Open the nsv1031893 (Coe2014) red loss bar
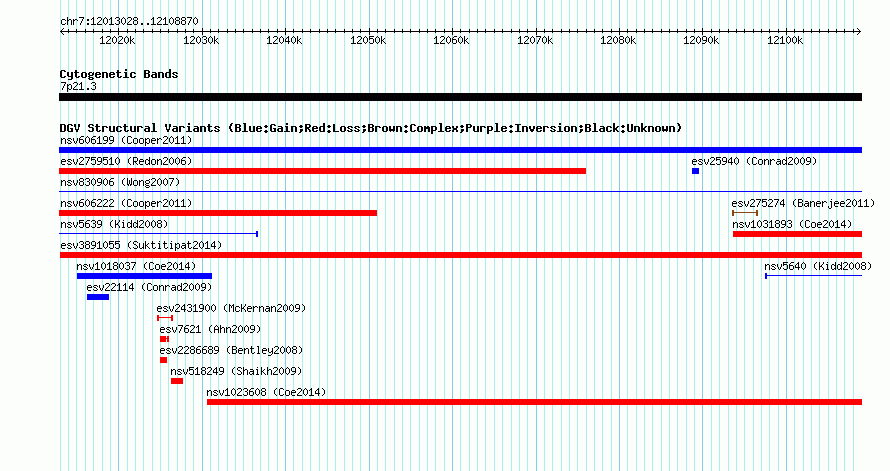Screen dimensions: 890x471 coord(797,234)
